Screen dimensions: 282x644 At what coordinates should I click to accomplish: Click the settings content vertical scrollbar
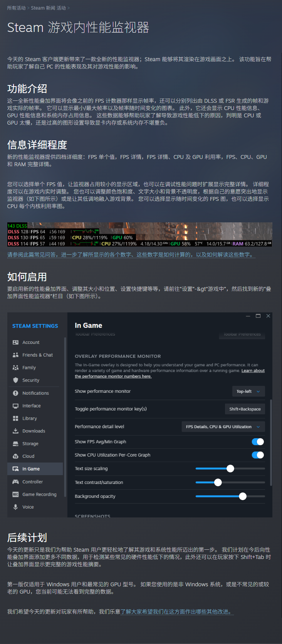pyautogui.click(x=271, y=442)
